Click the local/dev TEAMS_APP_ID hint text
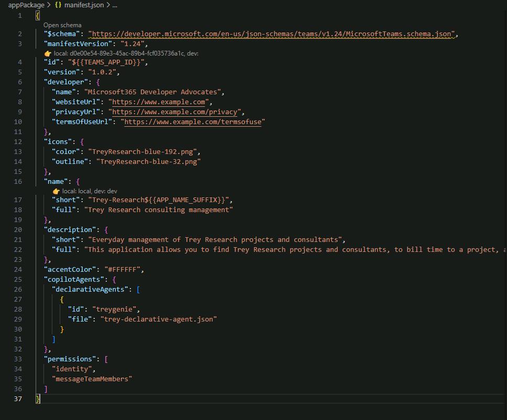 (126, 53)
